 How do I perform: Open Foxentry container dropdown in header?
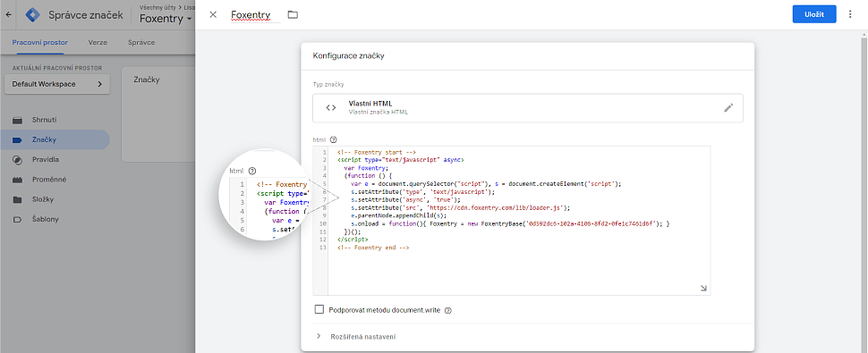166,19
